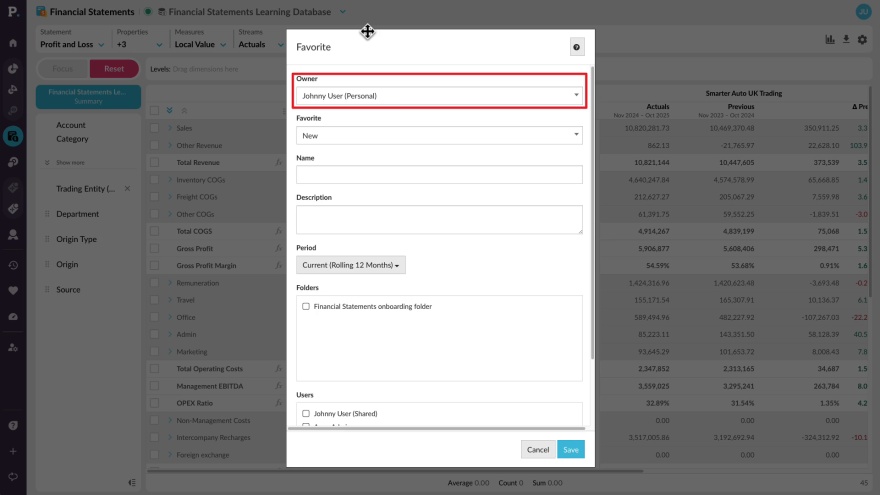Click the help question mark icon in Favorite dialog
880x495 pixels.
pos(576,47)
